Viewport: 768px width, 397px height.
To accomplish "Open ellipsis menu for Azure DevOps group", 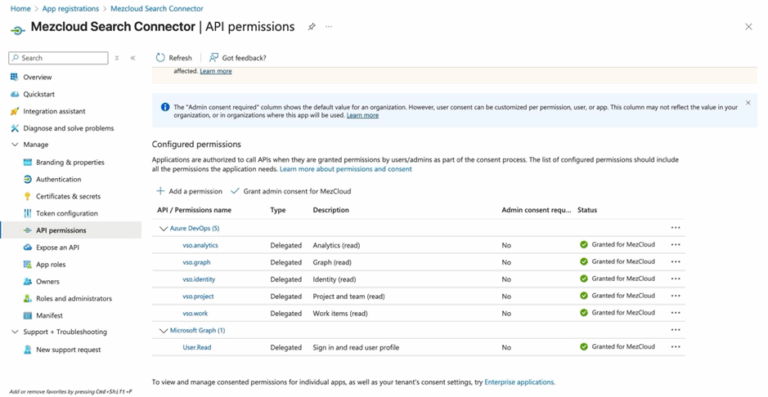I will coord(676,228).
